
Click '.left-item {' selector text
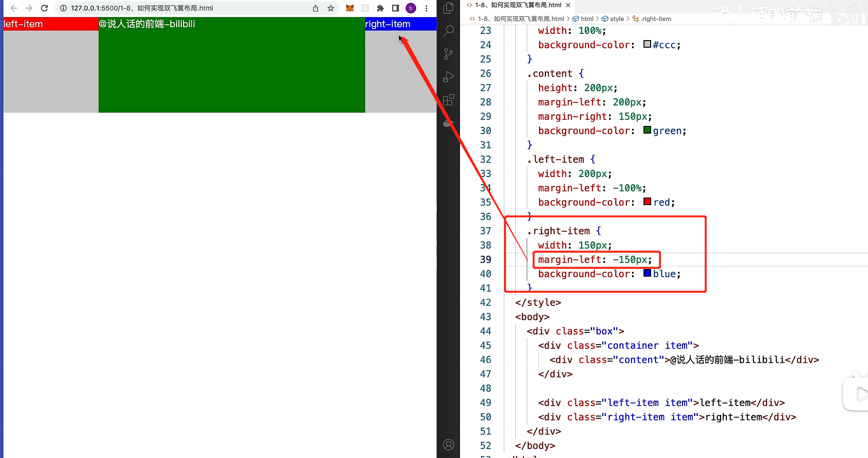[561, 159]
